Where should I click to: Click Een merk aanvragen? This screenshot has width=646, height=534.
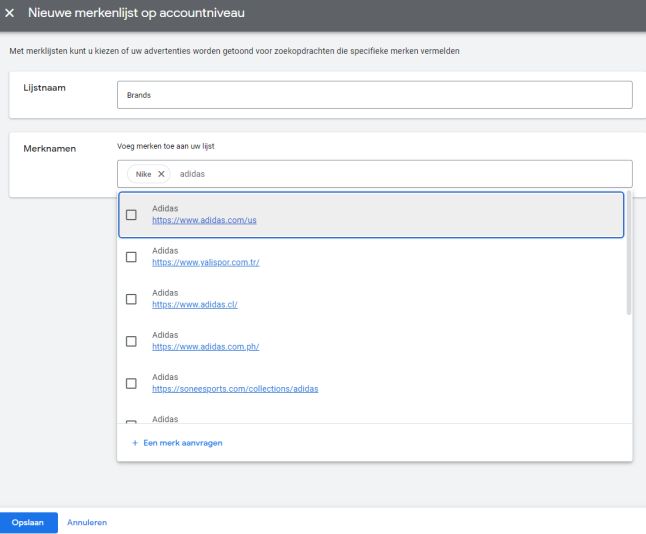coord(182,443)
